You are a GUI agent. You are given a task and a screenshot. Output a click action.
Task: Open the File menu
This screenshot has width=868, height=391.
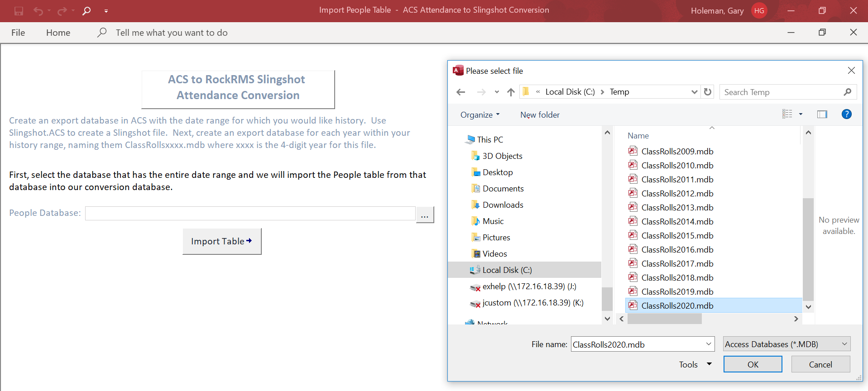pos(18,33)
